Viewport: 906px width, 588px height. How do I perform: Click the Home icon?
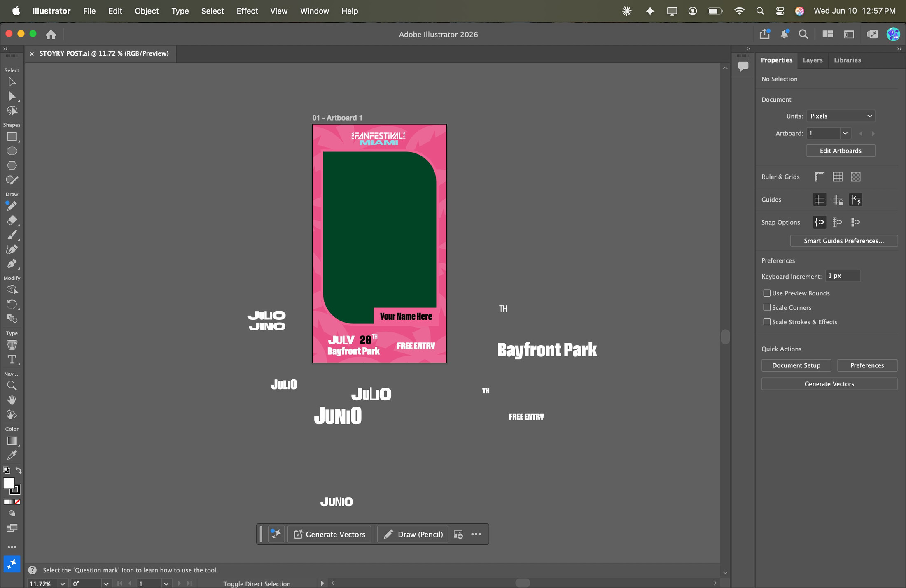(51, 34)
